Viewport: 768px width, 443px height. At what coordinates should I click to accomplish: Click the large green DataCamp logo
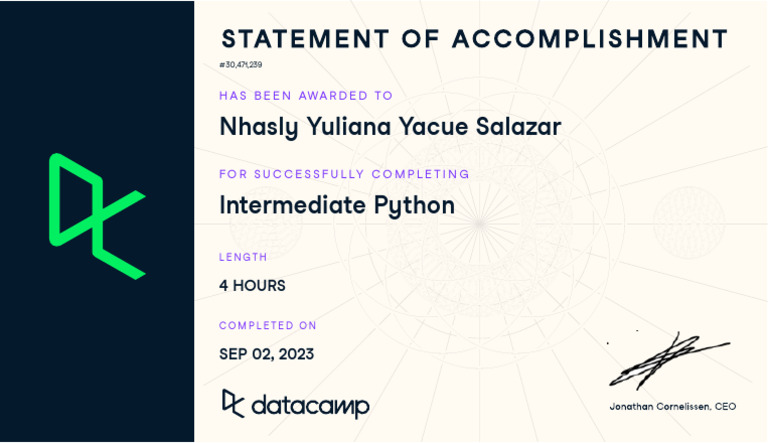coord(97,216)
